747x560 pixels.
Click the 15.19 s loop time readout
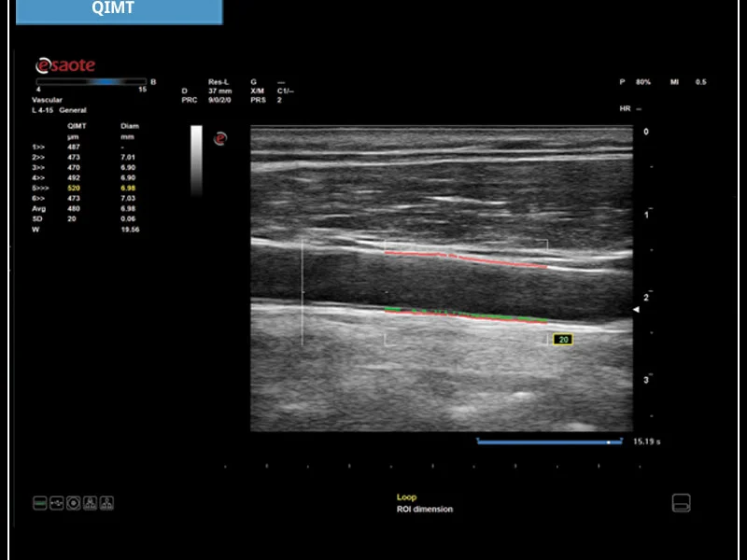pyautogui.click(x=648, y=441)
